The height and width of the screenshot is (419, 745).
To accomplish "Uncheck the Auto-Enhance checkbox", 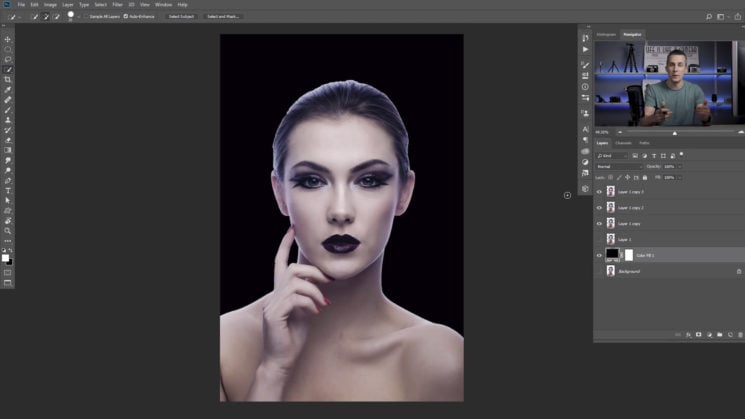I will pyautogui.click(x=125, y=16).
